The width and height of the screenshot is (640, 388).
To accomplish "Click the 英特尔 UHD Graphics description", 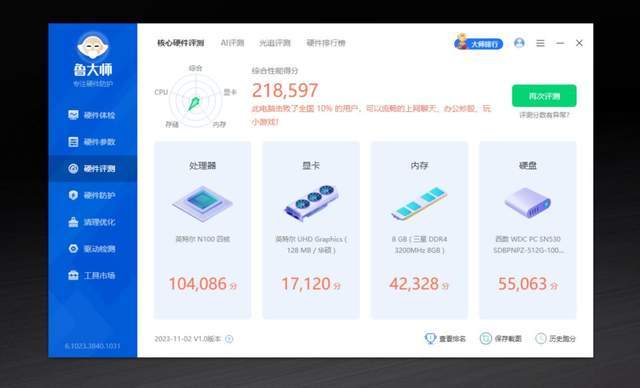I will pyautogui.click(x=311, y=245).
